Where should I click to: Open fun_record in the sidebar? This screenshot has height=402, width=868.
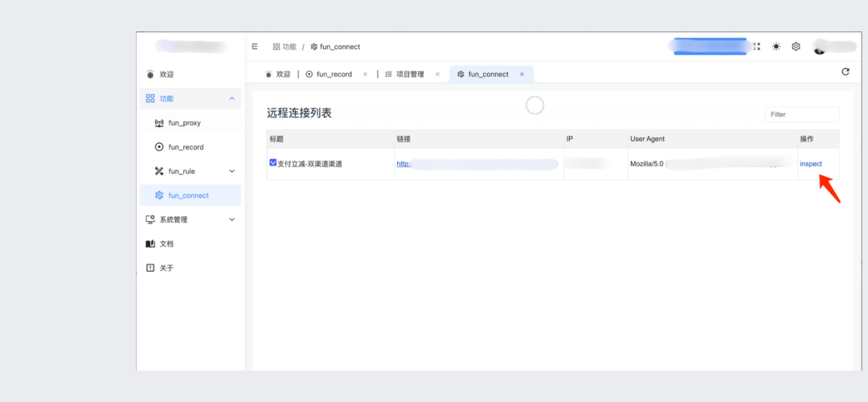[186, 147]
